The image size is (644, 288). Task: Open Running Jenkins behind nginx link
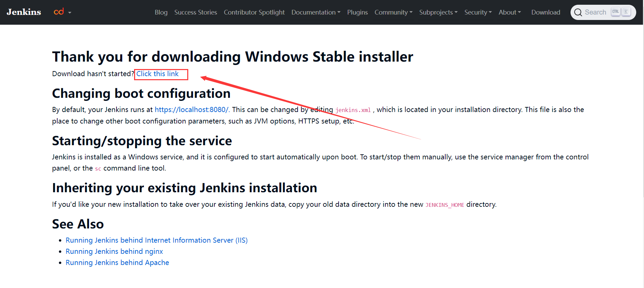pos(114,251)
